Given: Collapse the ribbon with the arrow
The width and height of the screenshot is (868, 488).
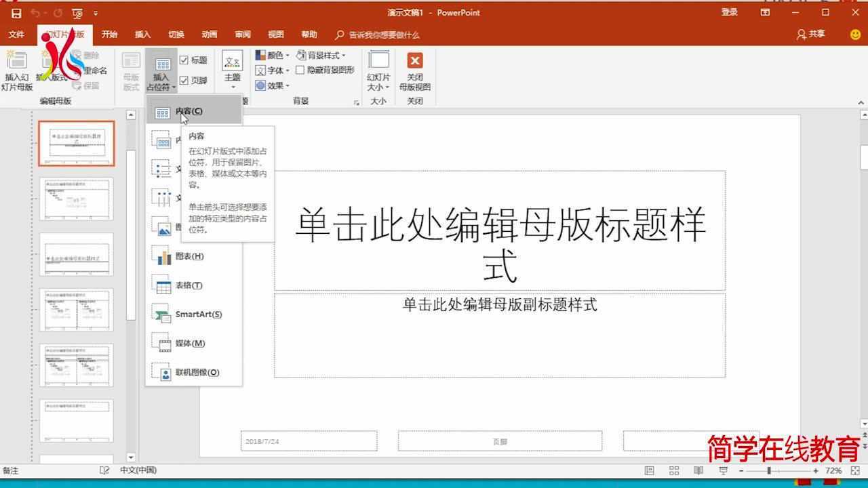Looking at the screenshot, I should pos(861,103).
